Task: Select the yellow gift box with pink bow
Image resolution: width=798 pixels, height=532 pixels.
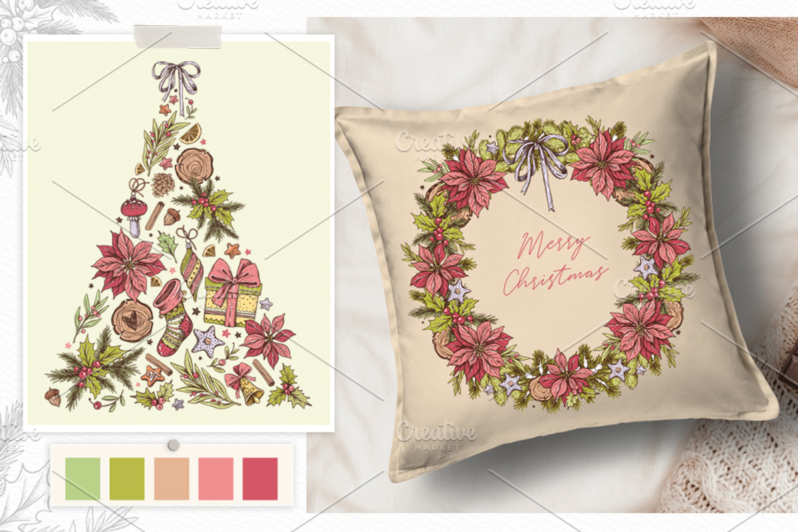Action: click(x=233, y=293)
